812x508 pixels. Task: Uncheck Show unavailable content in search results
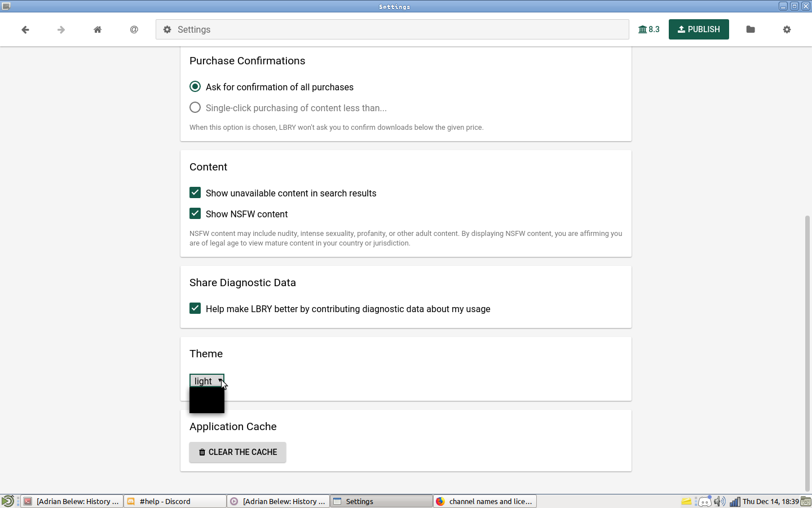[x=195, y=192]
